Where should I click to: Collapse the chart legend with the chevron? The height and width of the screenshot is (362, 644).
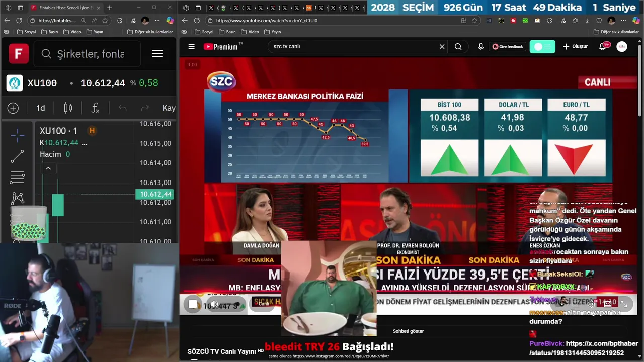pos(48,168)
